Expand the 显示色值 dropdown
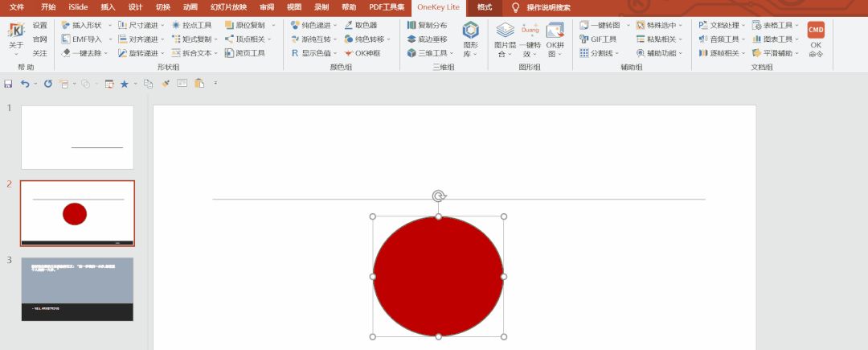 335,53
